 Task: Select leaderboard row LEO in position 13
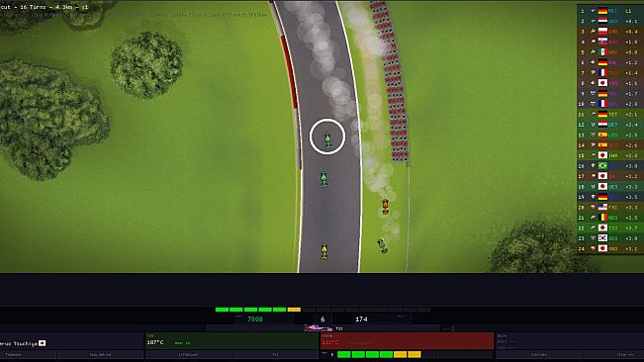(610, 135)
